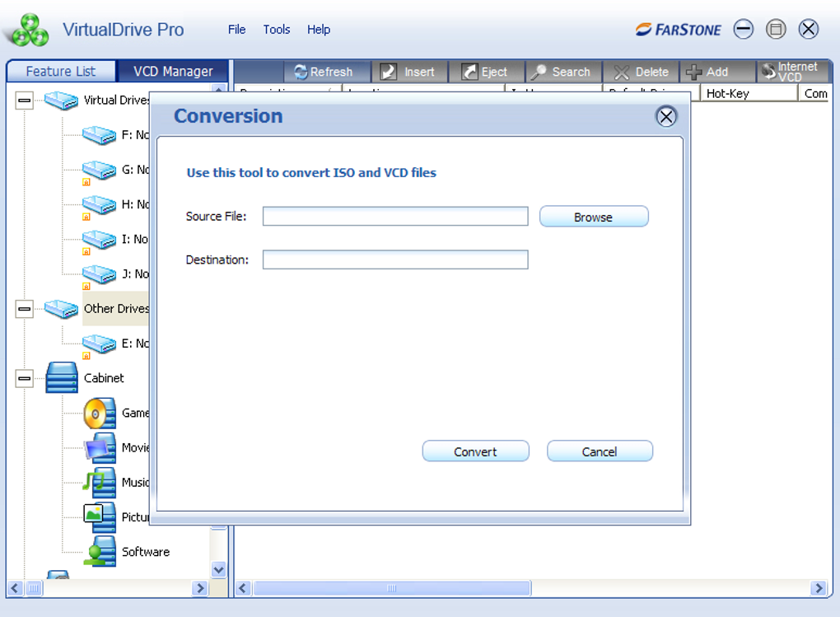Click Browse to choose a source file
The width and height of the screenshot is (840, 617).
[594, 217]
